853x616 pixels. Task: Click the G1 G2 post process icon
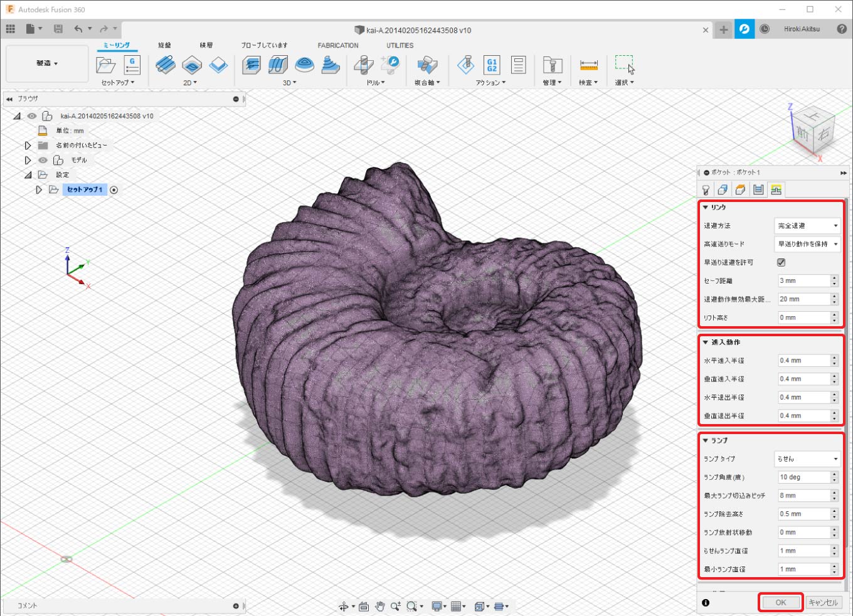(x=492, y=65)
